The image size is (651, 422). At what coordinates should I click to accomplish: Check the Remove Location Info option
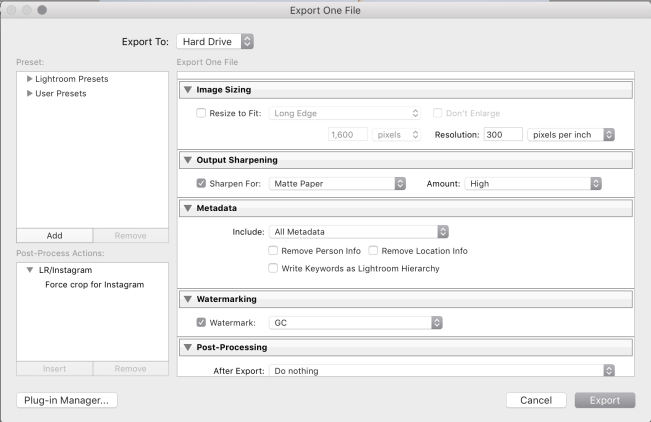tap(373, 251)
